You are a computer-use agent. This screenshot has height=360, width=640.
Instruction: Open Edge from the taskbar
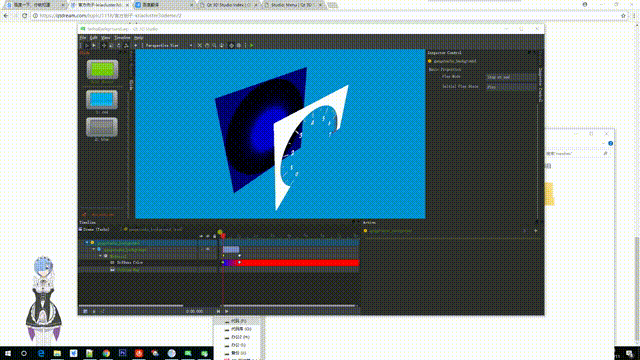(x=41, y=353)
